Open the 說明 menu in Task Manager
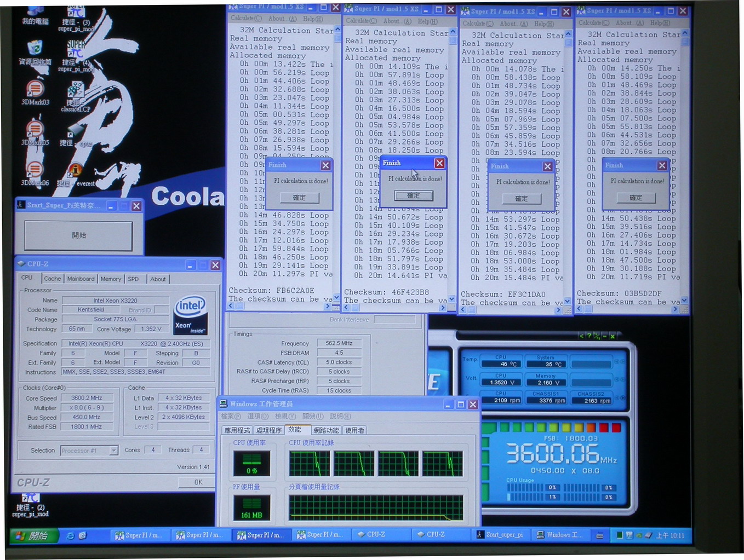Viewport: 744px width, 560px height. click(x=340, y=417)
